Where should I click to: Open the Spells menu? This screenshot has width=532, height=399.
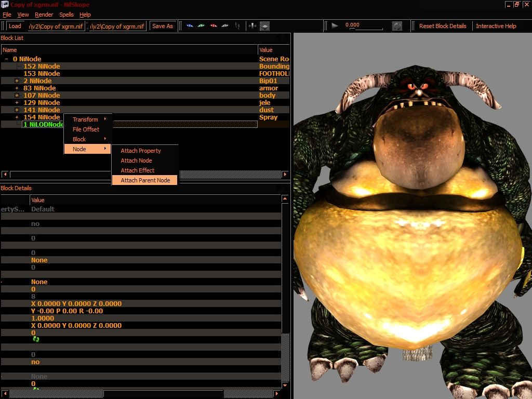tap(66, 15)
